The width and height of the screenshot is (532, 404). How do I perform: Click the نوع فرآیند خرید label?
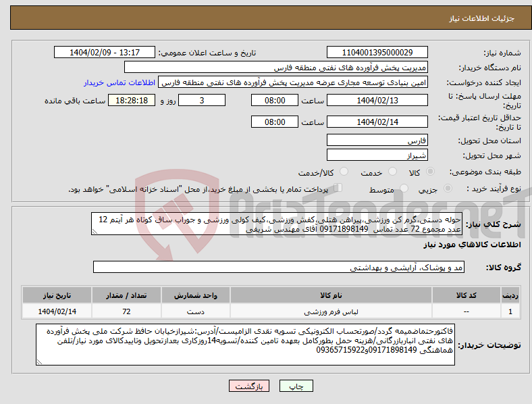pos(494,188)
